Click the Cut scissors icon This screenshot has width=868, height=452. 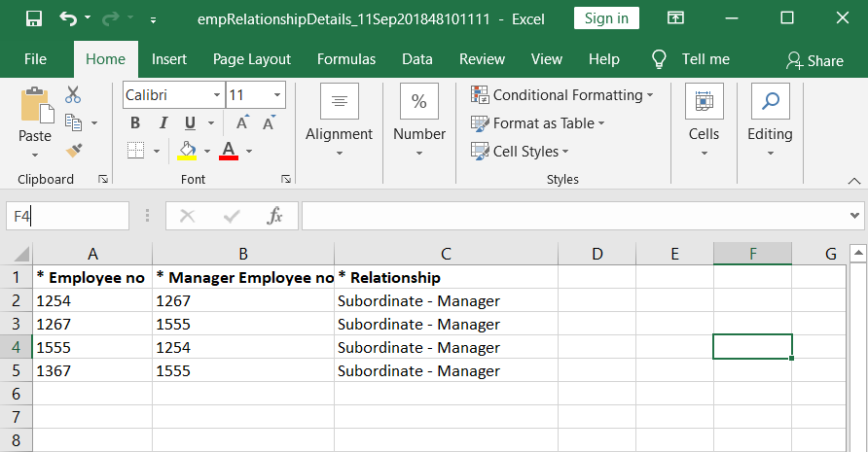coord(73,94)
